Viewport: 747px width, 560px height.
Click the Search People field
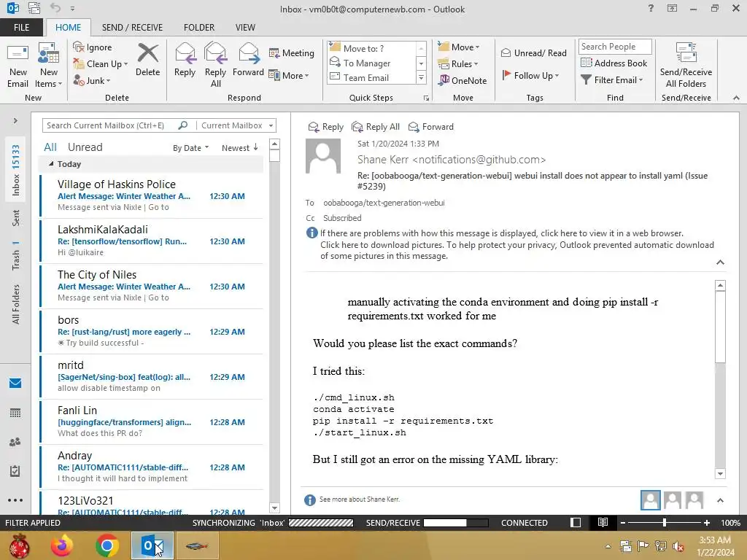[615, 46]
